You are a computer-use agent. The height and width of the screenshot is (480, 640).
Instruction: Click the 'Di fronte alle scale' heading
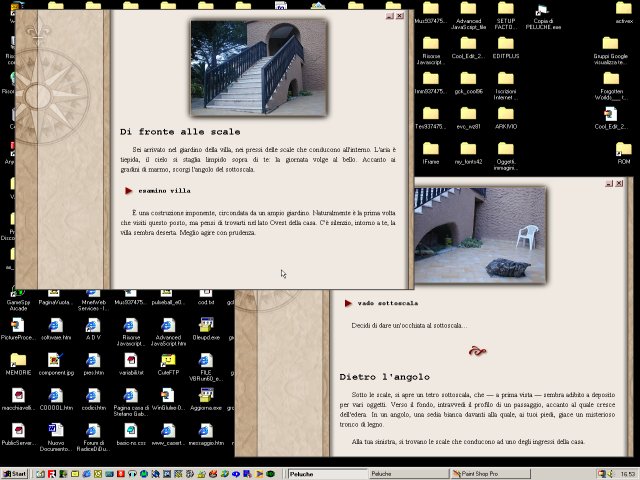pos(180,132)
